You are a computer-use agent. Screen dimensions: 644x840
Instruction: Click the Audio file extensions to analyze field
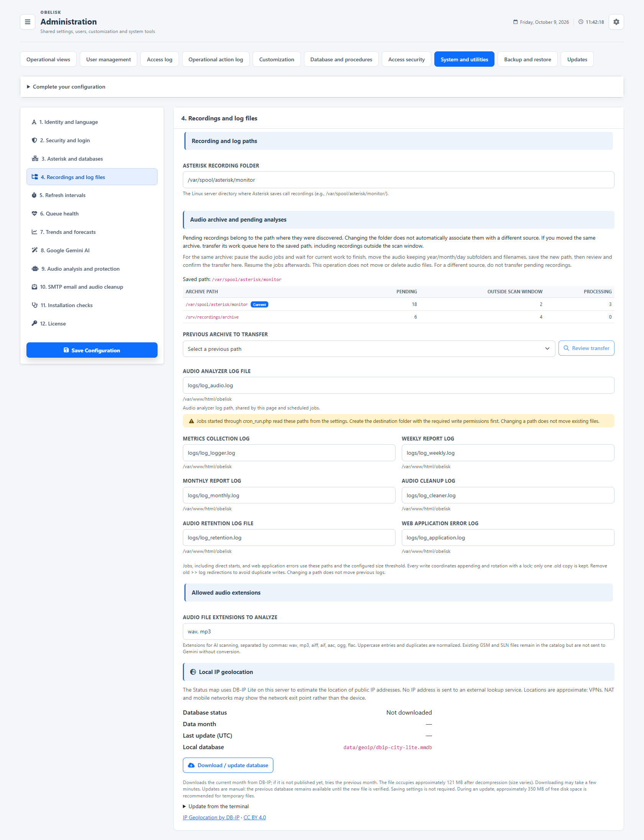pyautogui.click(x=399, y=631)
